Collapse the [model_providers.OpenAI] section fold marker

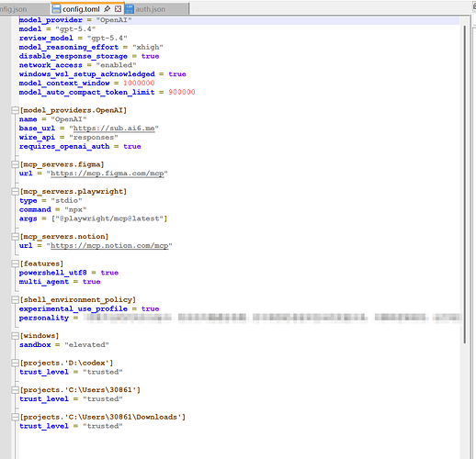(15, 110)
